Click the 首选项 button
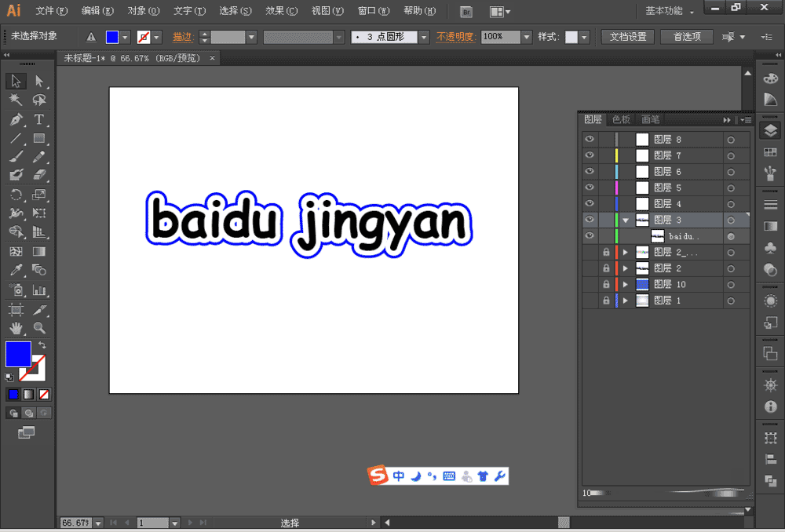Image resolution: width=785 pixels, height=532 pixels. click(687, 37)
